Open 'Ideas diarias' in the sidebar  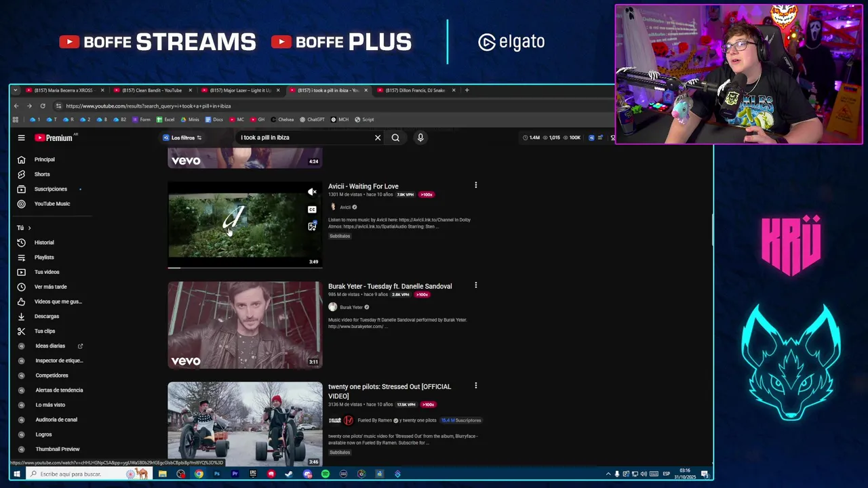click(x=50, y=346)
